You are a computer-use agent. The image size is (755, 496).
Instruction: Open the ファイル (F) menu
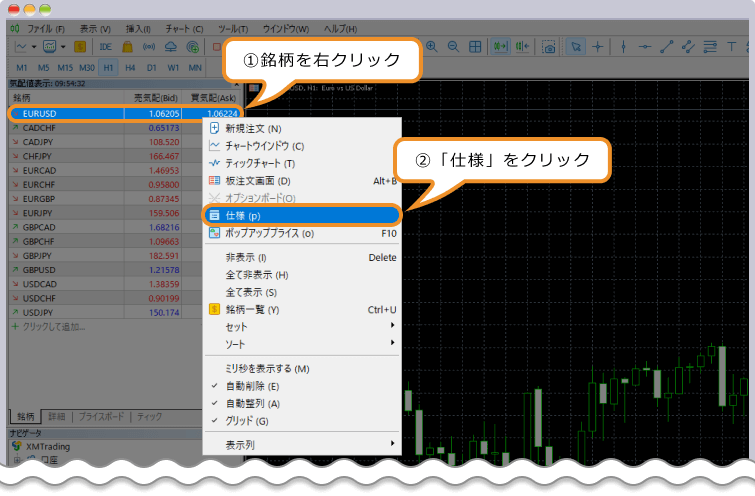pyautogui.click(x=45, y=29)
